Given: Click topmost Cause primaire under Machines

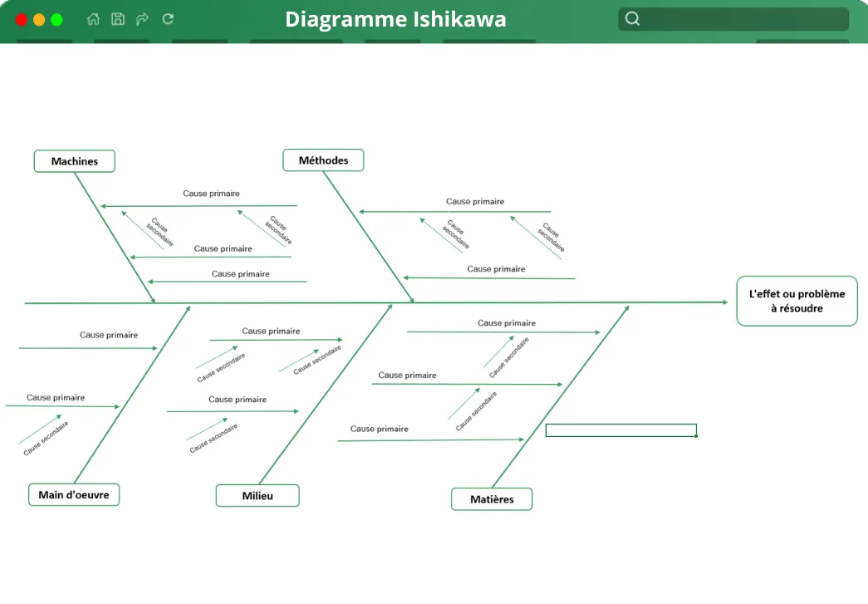Looking at the screenshot, I should pos(212,194).
